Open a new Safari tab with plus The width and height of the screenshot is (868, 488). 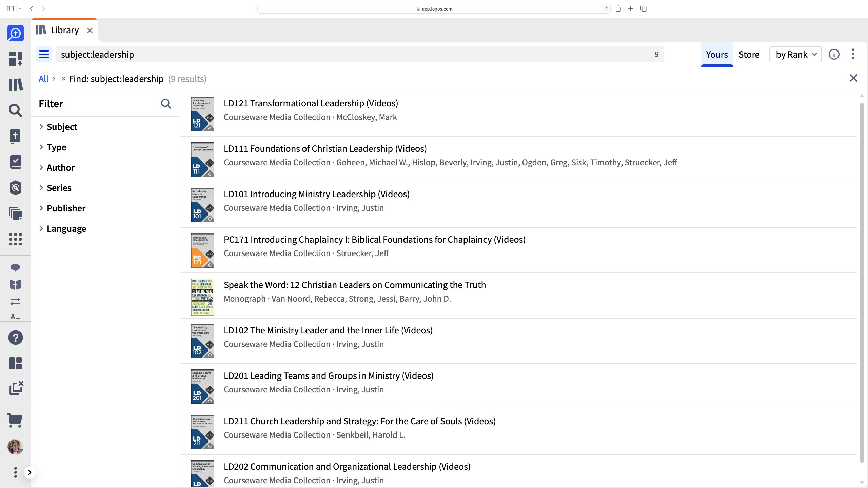pyautogui.click(x=630, y=9)
